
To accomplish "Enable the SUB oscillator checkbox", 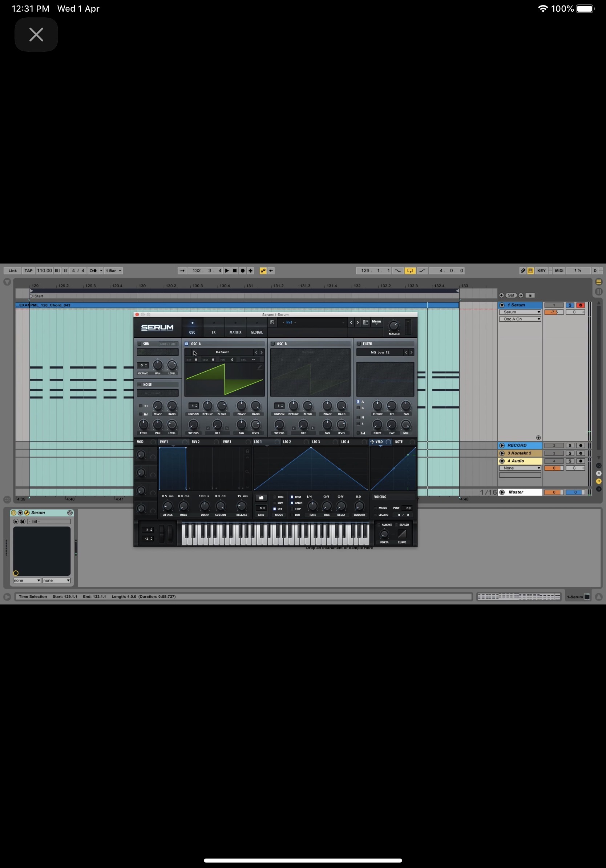I will 139,344.
